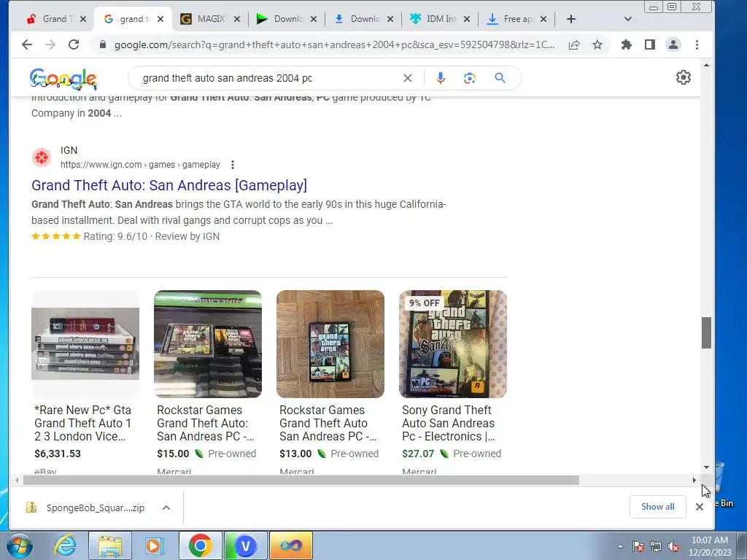Show all downloads

(657, 507)
